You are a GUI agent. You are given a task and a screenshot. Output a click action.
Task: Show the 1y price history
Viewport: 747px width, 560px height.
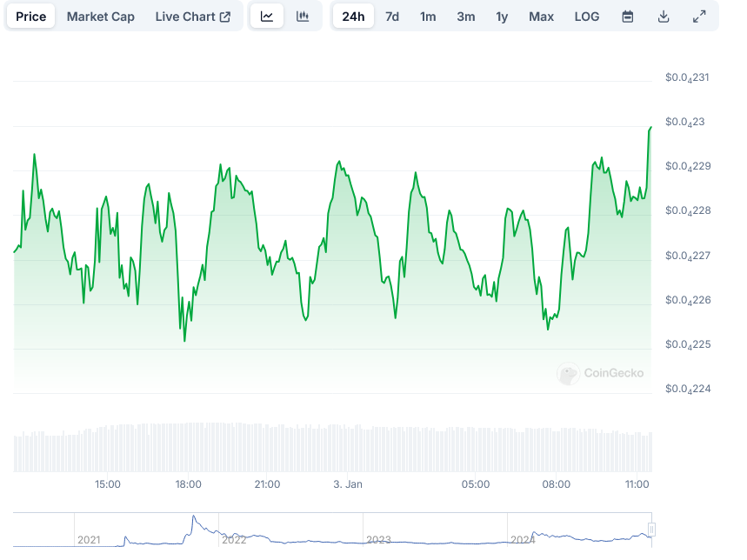502,17
